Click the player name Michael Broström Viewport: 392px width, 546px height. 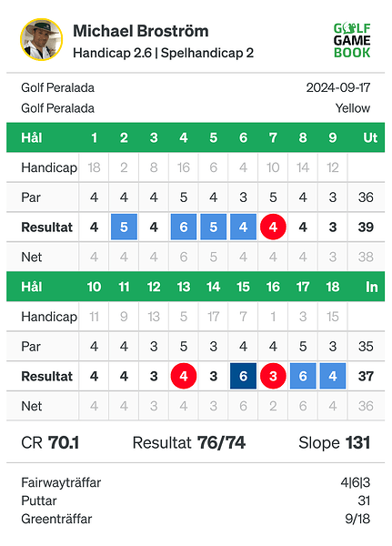141,31
